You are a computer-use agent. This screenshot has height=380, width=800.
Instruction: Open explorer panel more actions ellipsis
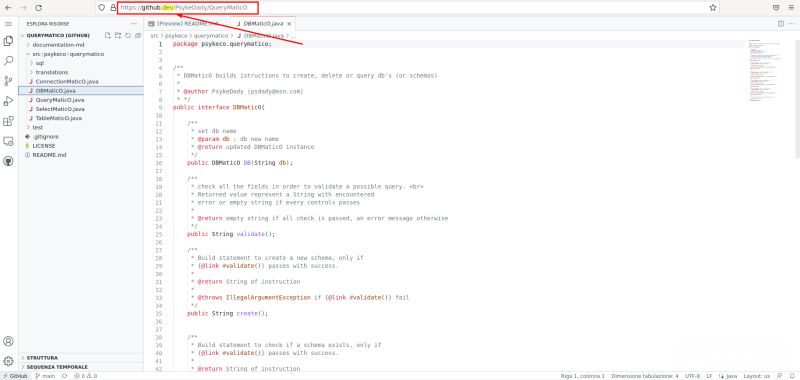tap(134, 24)
